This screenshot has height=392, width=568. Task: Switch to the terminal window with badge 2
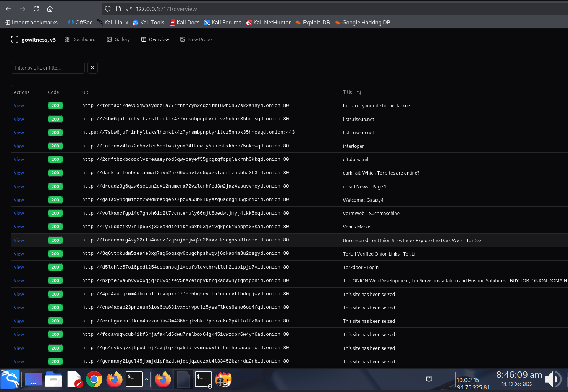(203, 379)
